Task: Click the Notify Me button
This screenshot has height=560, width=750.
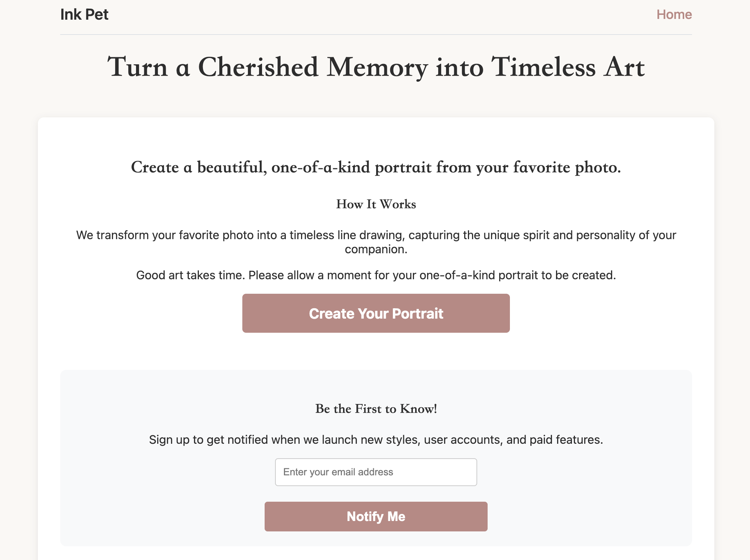Action: 376,517
